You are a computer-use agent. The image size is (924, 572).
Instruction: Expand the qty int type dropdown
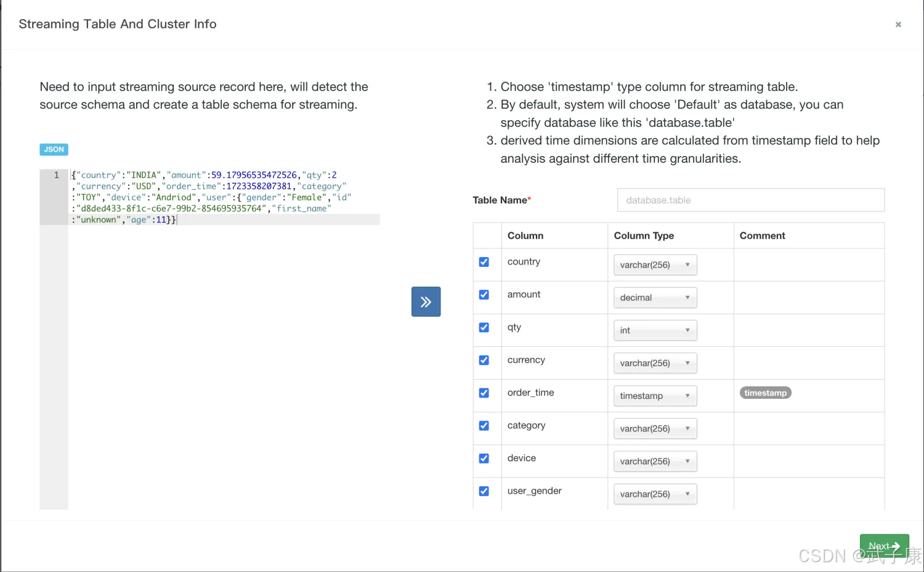pyautogui.click(x=655, y=330)
